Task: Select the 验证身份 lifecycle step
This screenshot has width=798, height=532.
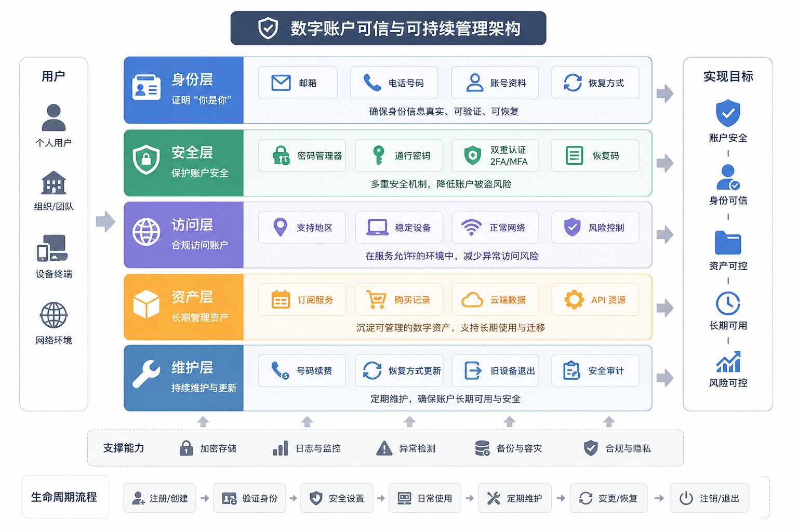Action: coord(249,498)
